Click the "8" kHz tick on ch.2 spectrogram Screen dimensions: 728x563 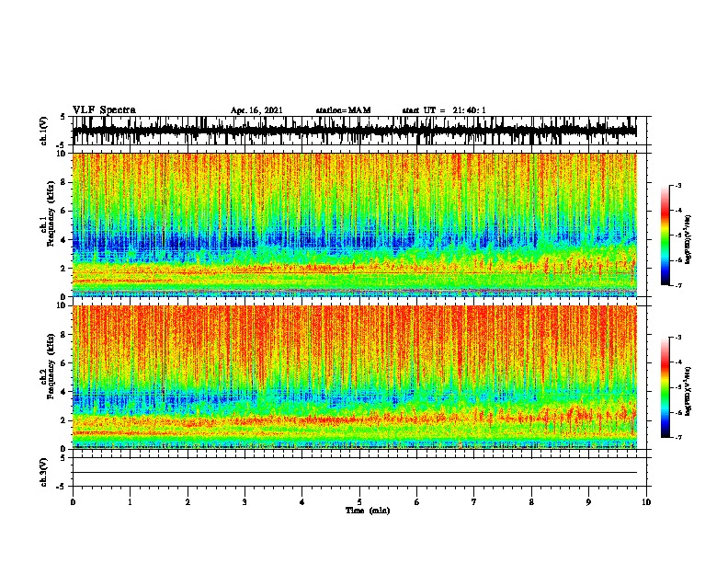pos(64,335)
